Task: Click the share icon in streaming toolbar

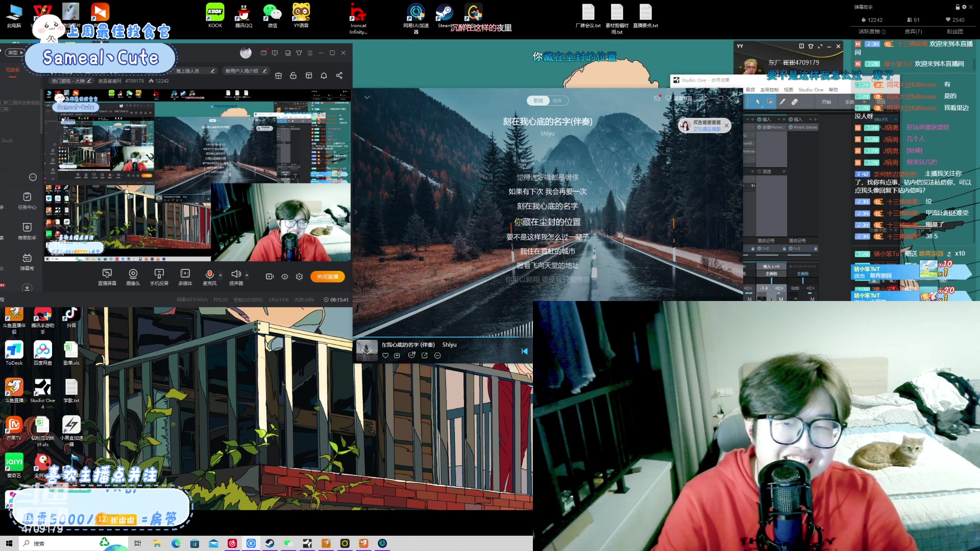Action: (x=339, y=76)
